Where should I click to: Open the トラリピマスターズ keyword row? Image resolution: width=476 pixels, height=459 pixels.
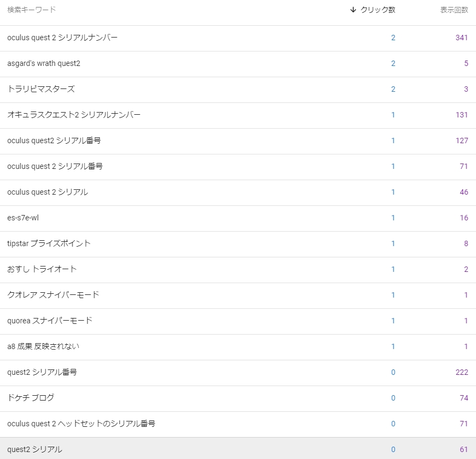pyautogui.click(x=238, y=90)
